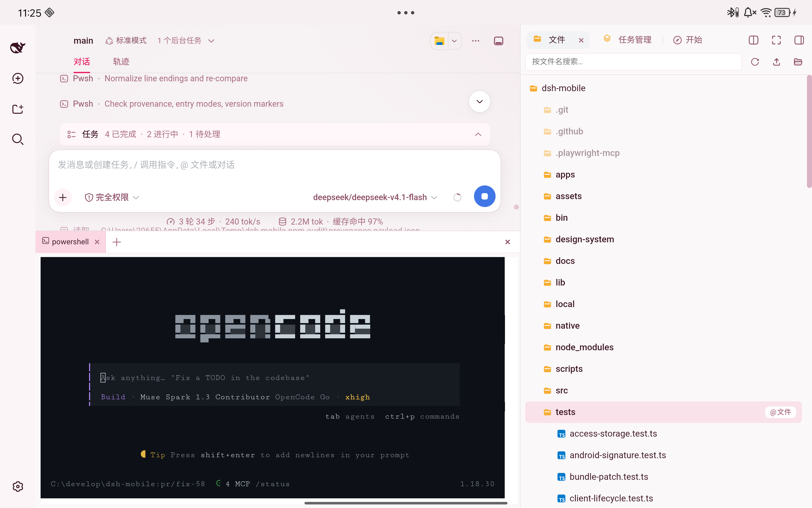Toggle the bottom terminal panel icon
Image resolution: width=812 pixels, height=508 pixels.
[x=498, y=41]
